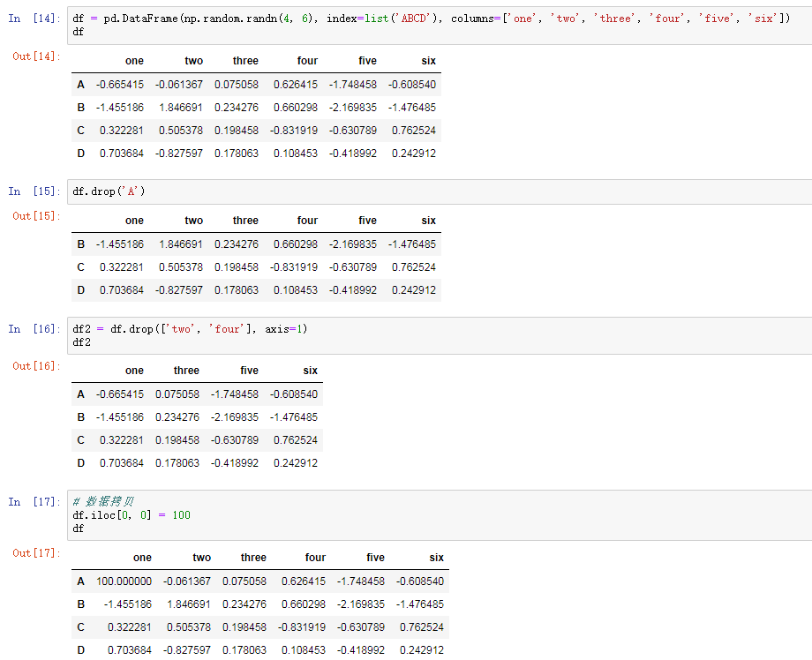Click value -2.169835 in the Out[16] table

(x=235, y=417)
